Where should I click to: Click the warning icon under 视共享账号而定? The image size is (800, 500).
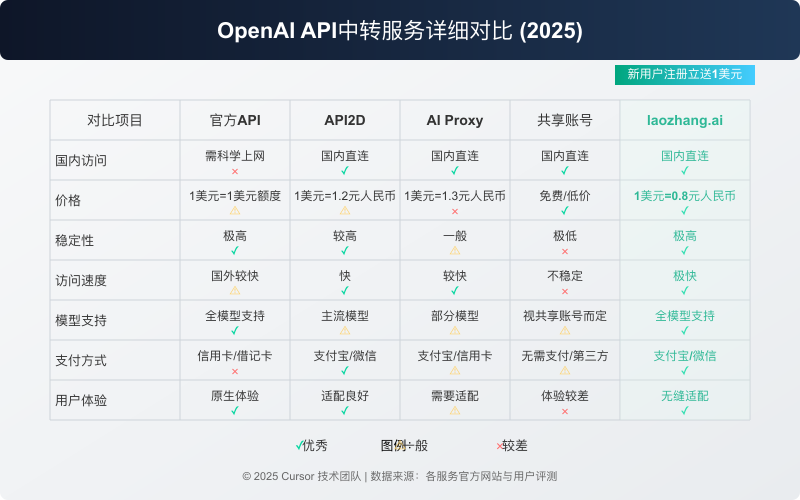coord(565,331)
